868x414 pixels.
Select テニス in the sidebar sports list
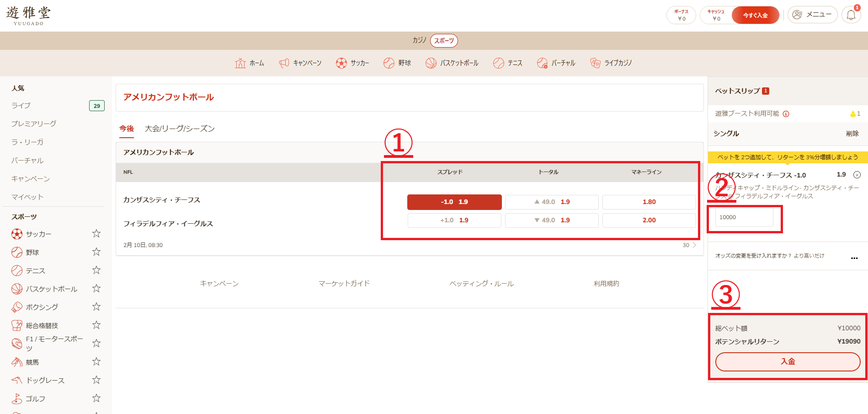[x=28, y=271]
